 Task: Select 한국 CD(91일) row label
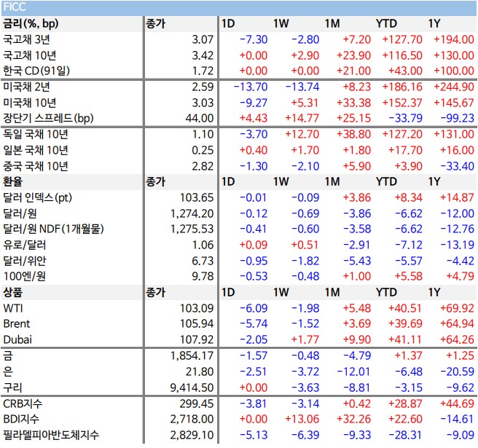click(x=36, y=71)
